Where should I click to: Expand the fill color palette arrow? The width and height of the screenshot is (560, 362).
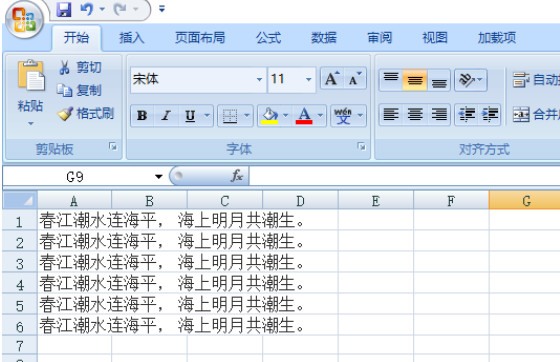click(285, 115)
